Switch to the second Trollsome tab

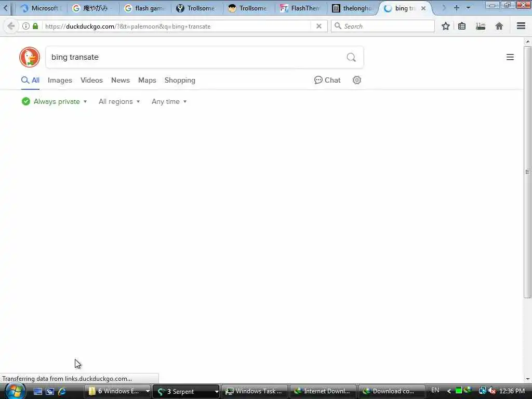click(249, 8)
